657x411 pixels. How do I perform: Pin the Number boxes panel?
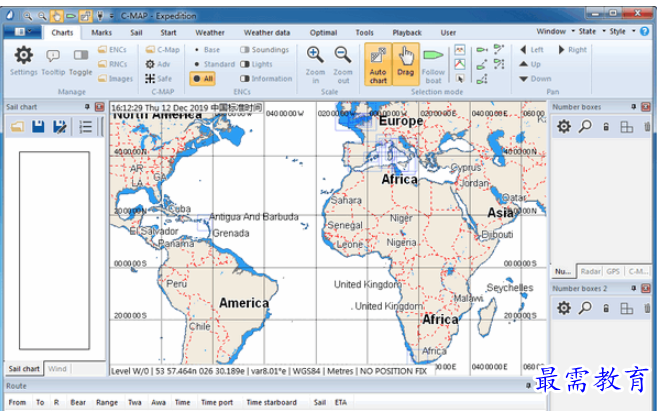point(634,107)
